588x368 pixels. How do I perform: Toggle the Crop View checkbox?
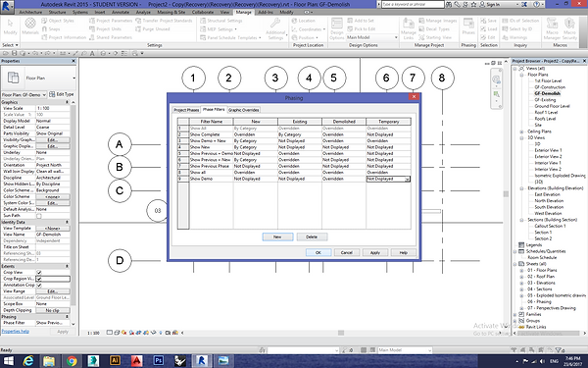(x=39, y=272)
